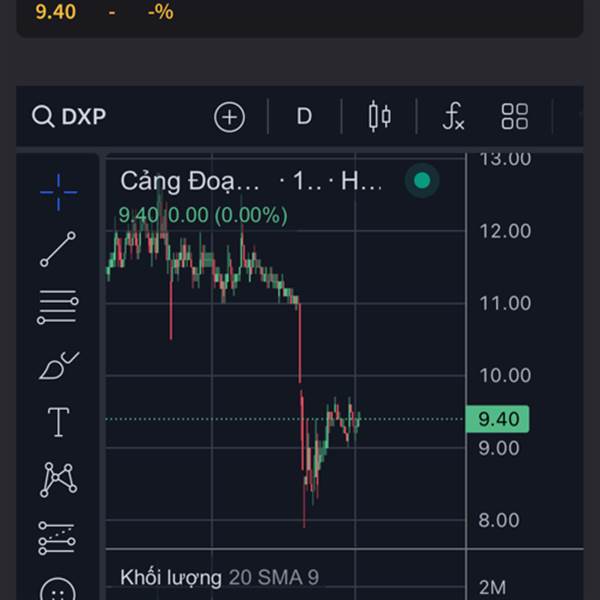600x600 pixels.
Task: Open Khối lượng volume indicator settings
Action: [x=219, y=577]
